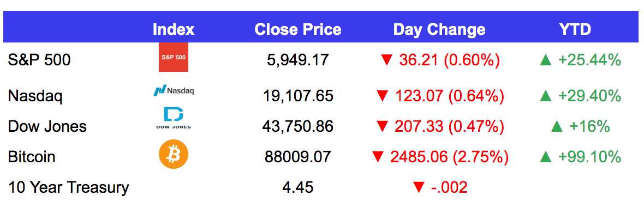Screen dimensions: 644x208
Task: Click the orange Bitcoin logo icon
Action: [174, 154]
